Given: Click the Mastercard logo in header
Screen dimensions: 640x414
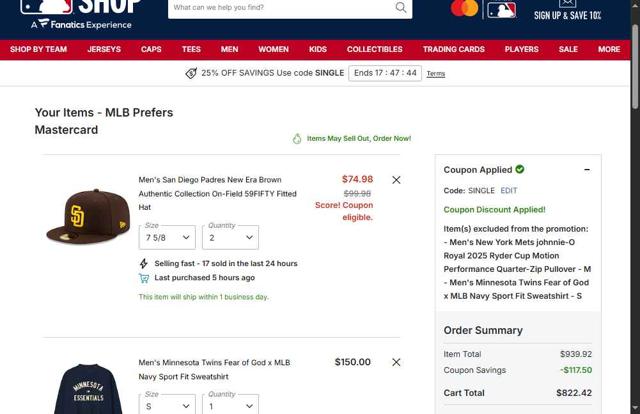Looking at the screenshot, I should click(464, 9).
